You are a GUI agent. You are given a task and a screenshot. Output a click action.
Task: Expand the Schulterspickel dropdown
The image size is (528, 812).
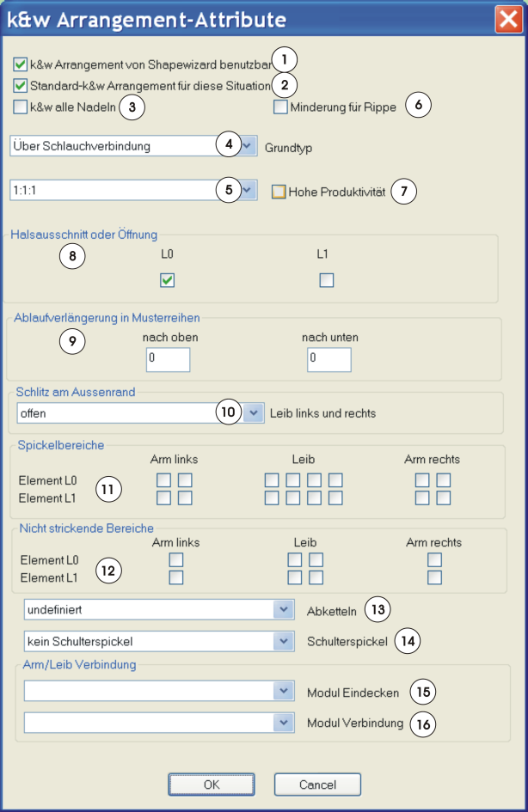284,640
